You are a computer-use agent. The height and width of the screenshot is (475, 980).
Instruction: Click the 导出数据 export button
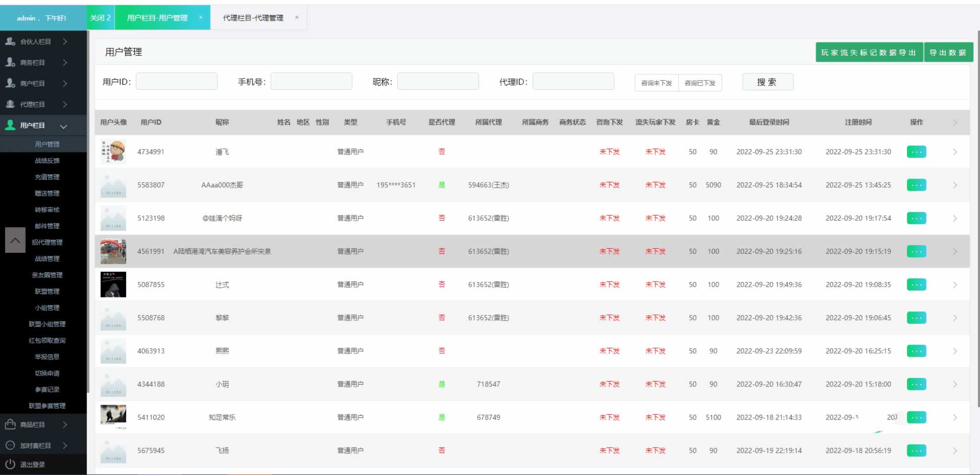[x=947, y=53]
